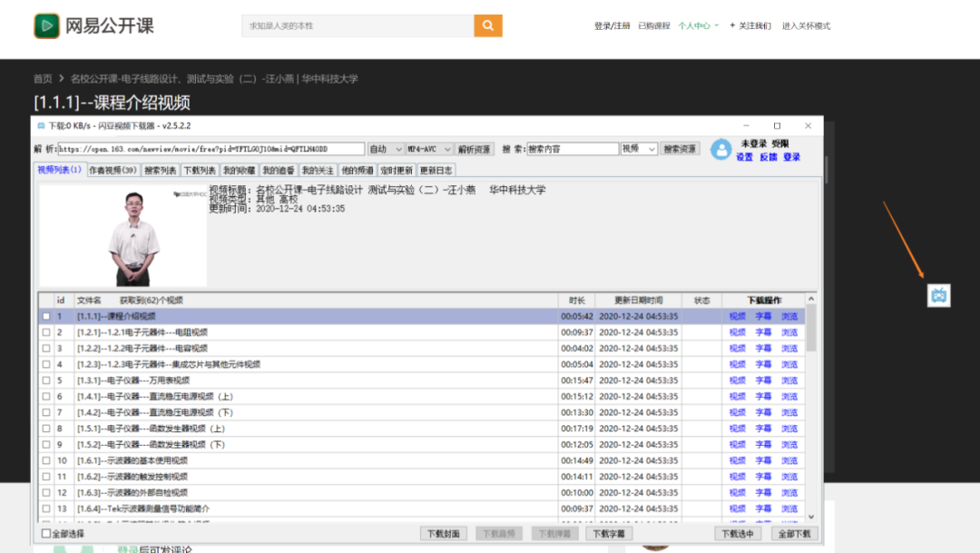Click the list scroll-up arrow
This screenshot has height=553, width=980.
[811, 299]
